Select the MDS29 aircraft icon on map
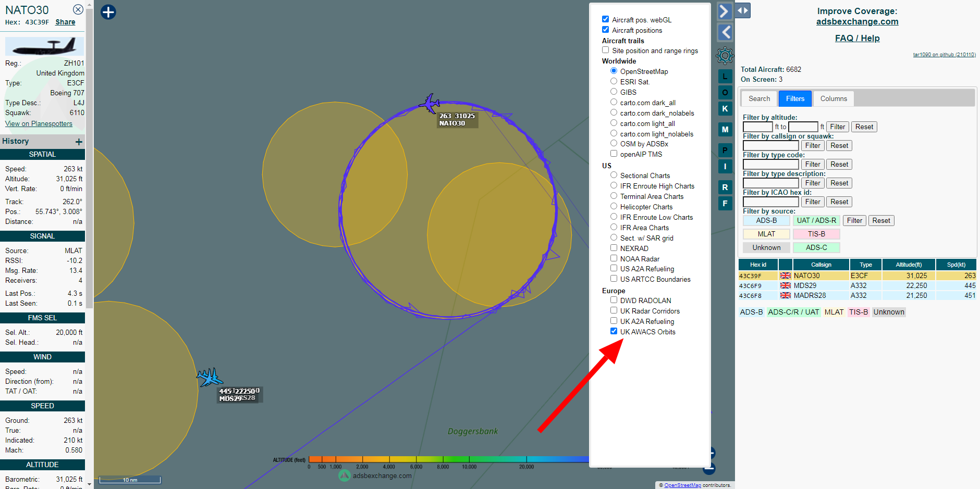Image resolution: width=980 pixels, height=489 pixels. [x=210, y=377]
